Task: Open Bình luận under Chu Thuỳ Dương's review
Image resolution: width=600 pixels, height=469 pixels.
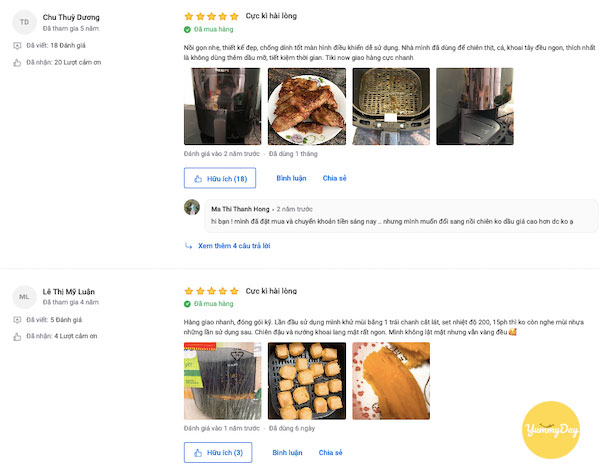Action: tap(291, 178)
